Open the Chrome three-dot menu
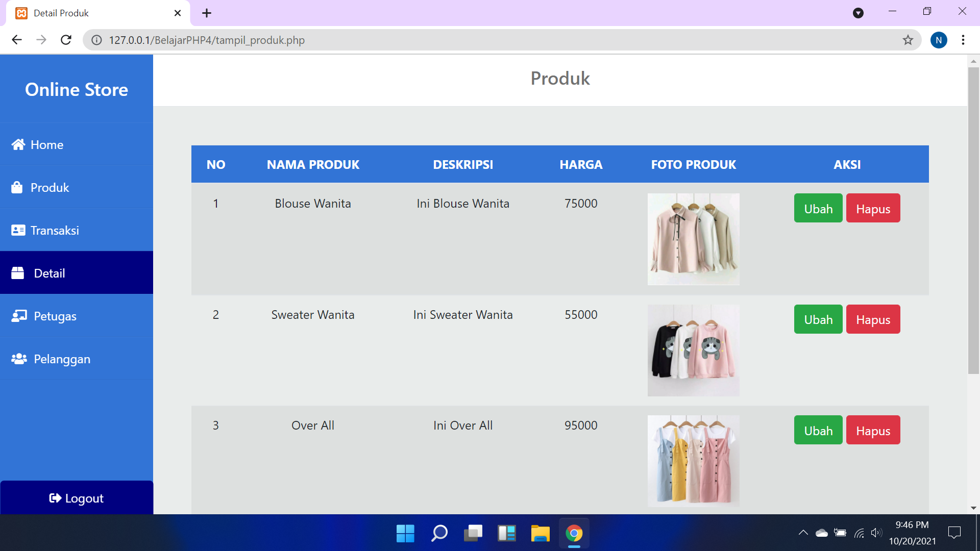The height and width of the screenshot is (551, 980). coord(964,40)
